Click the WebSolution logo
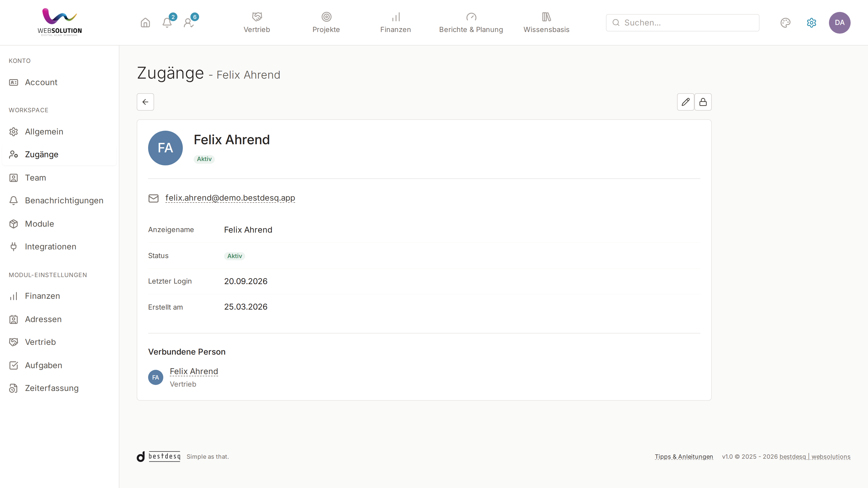The width and height of the screenshot is (868, 488). coord(60,22)
